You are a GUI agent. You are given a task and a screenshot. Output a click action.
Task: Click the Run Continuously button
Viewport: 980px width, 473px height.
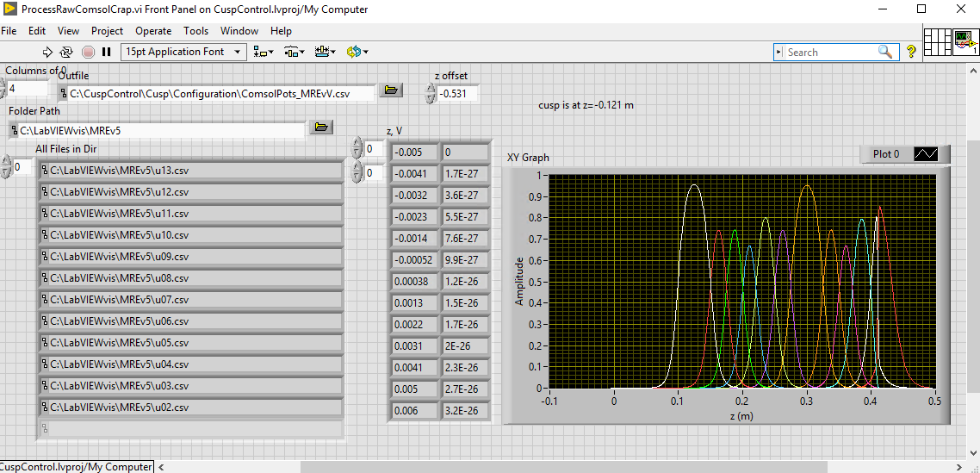coord(67,52)
